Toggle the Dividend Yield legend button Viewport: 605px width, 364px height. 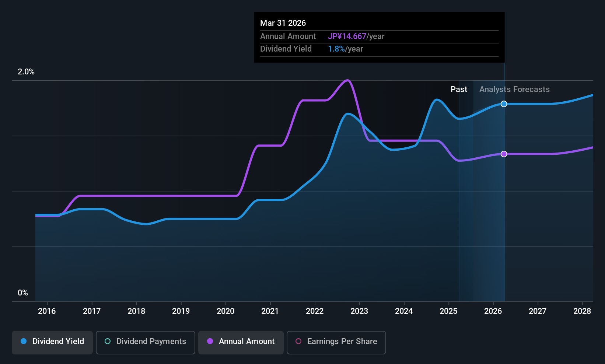52,343
